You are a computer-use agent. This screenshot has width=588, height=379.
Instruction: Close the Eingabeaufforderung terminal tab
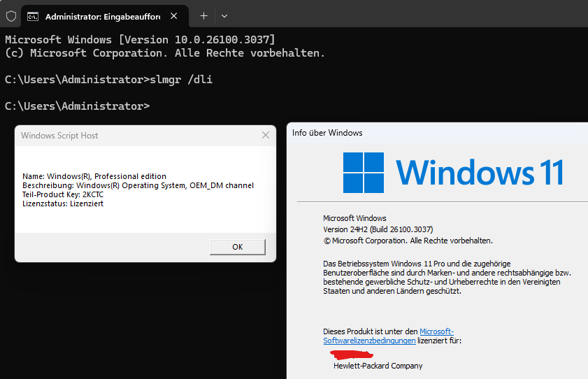pos(173,16)
